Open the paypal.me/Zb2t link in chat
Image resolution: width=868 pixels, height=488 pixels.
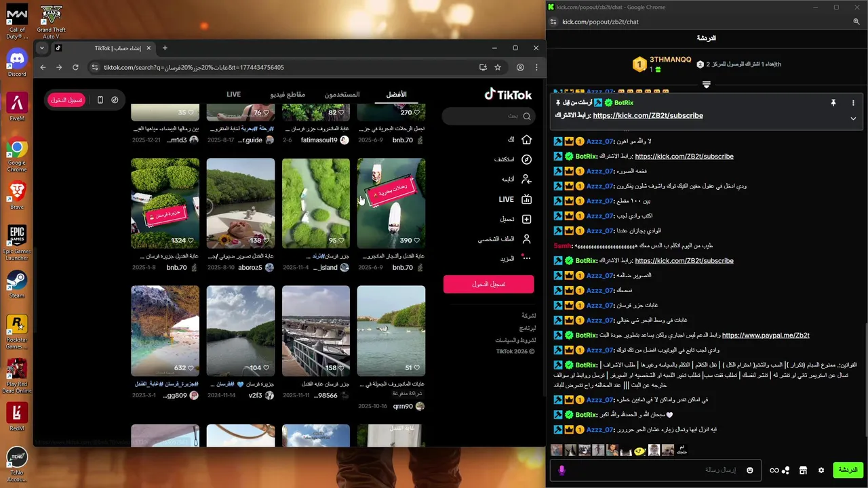pyautogui.click(x=766, y=335)
